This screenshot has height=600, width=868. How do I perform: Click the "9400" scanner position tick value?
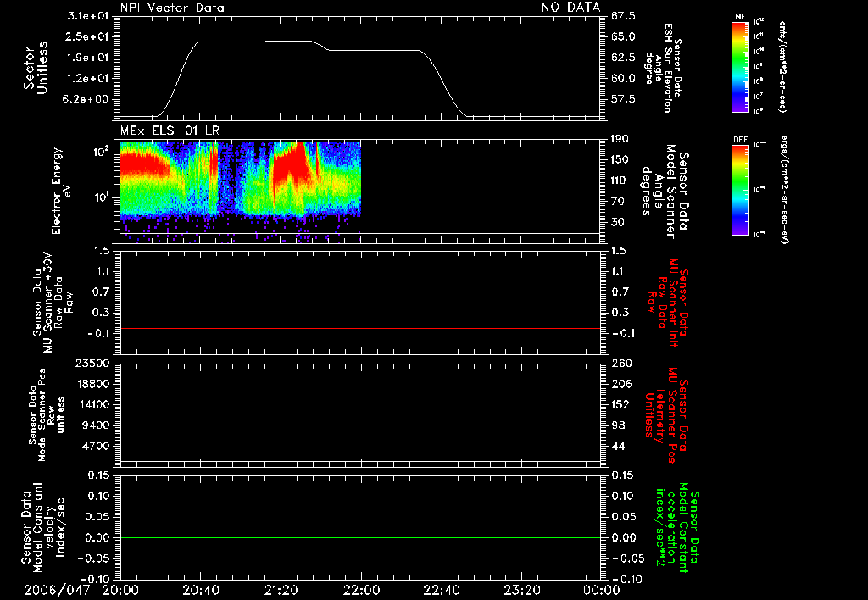click(97, 425)
